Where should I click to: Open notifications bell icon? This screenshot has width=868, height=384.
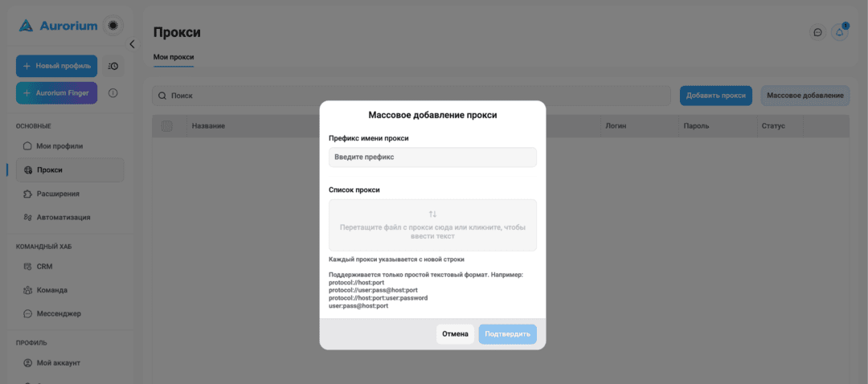(x=839, y=33)
